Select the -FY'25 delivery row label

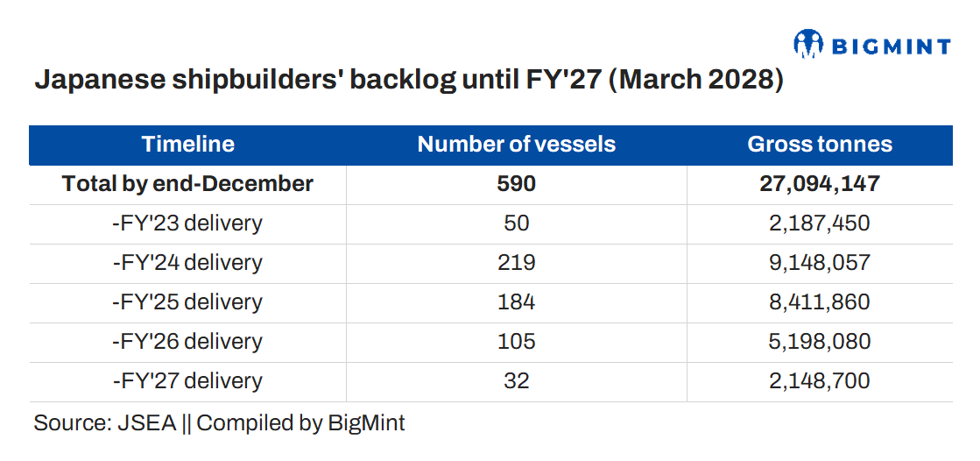[x=187, y=302]
